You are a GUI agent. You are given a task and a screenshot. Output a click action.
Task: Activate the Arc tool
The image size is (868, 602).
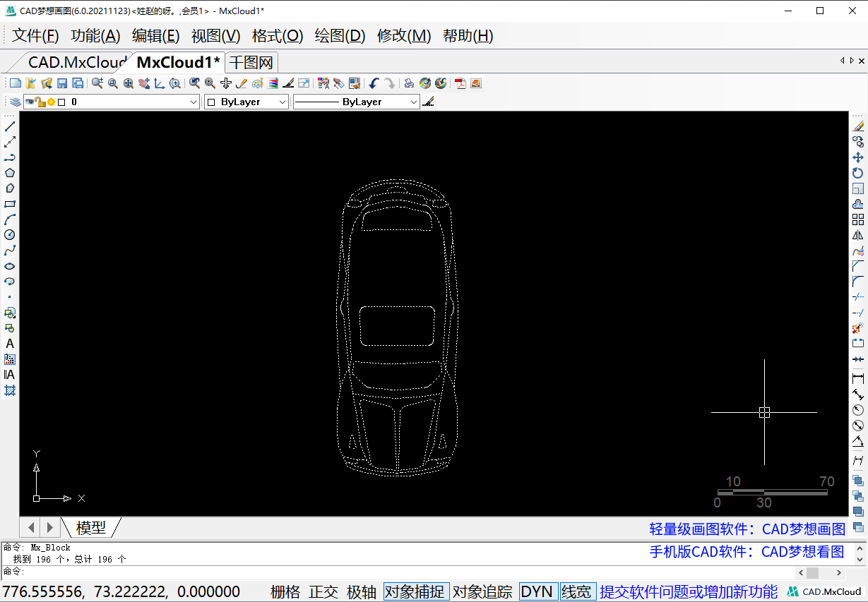[10, 219]
